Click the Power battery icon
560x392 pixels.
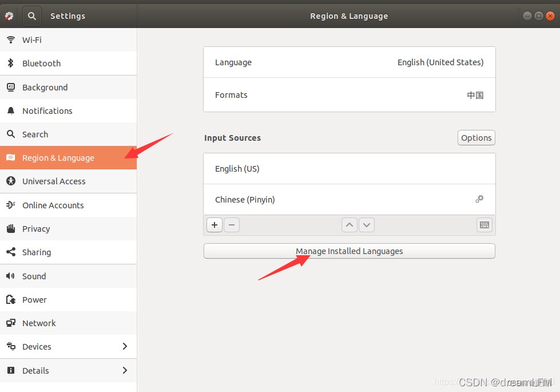pyautogui.click(x=11, y=299)
